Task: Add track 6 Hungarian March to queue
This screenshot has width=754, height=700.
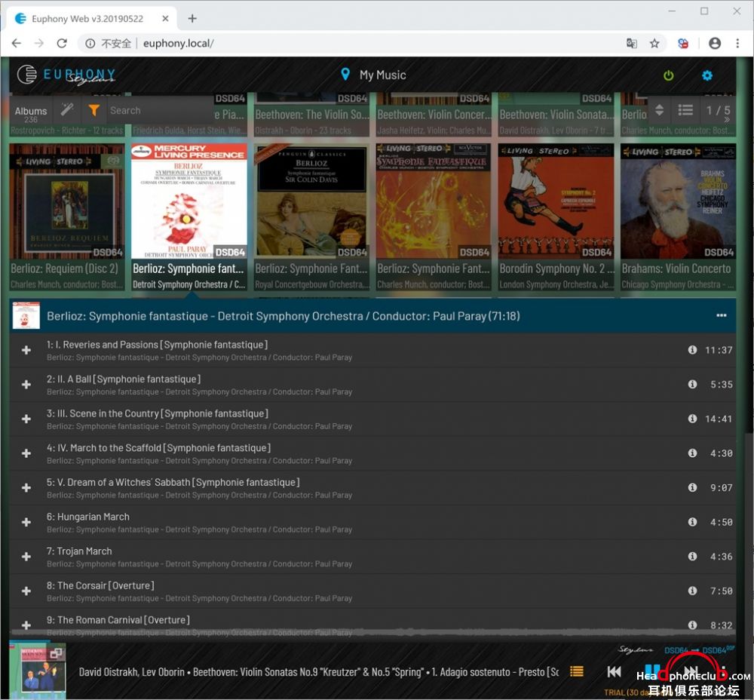Action: point(26,522)
